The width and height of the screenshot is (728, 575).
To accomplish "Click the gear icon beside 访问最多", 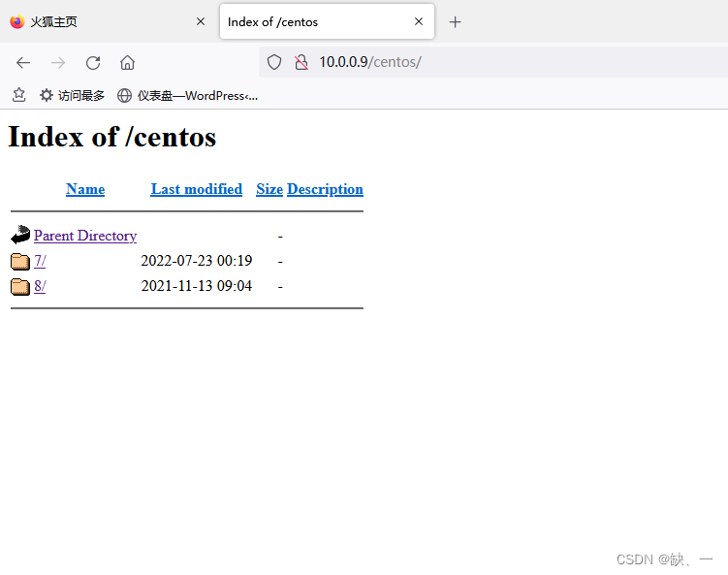I will point(46,95).
